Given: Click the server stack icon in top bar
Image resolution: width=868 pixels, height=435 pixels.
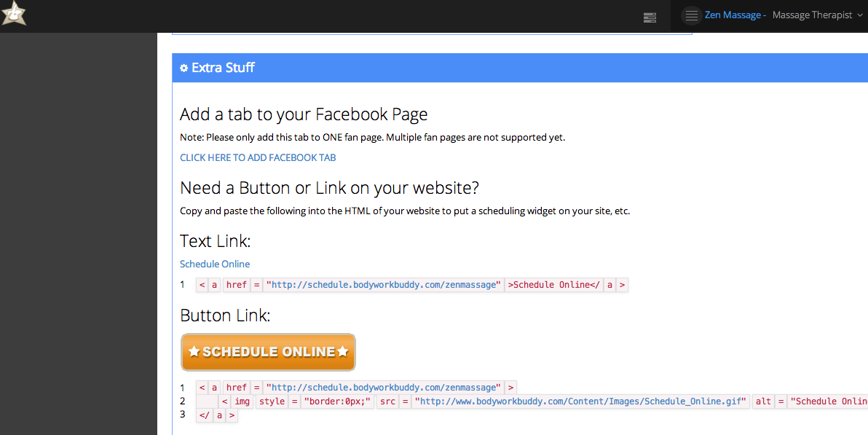Looking at the screenshot, I should (650, 17).
